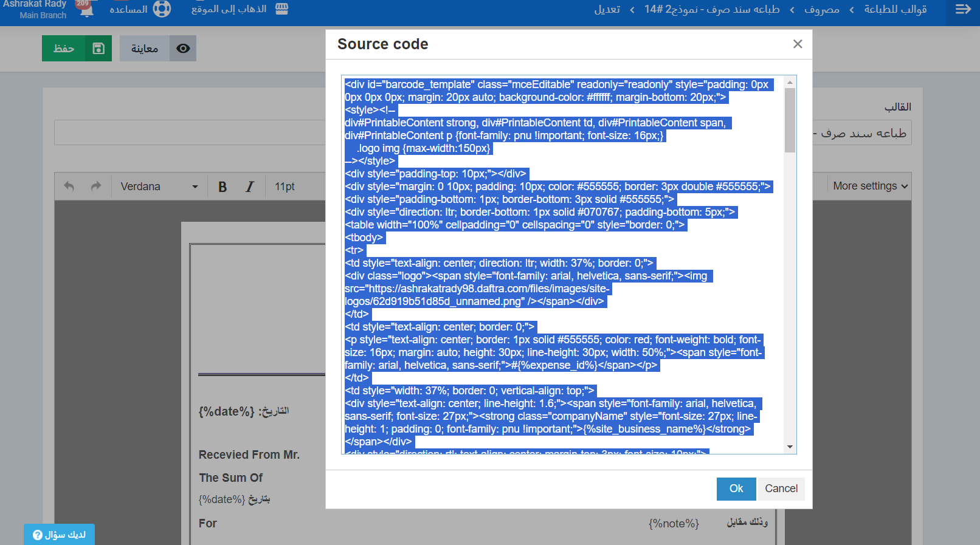Click the eye preview icon button
This screenshot has height=545, width=980.
pos(183,49)
